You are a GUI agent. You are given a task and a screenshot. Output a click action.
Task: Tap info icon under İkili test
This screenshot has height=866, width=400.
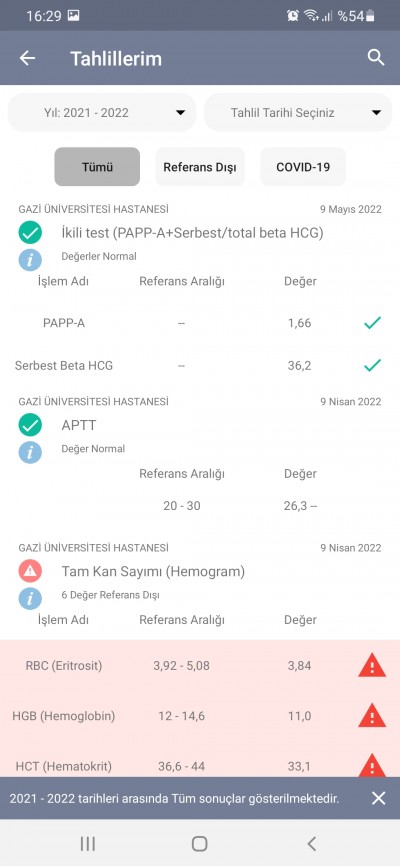(x=30, y=260)
